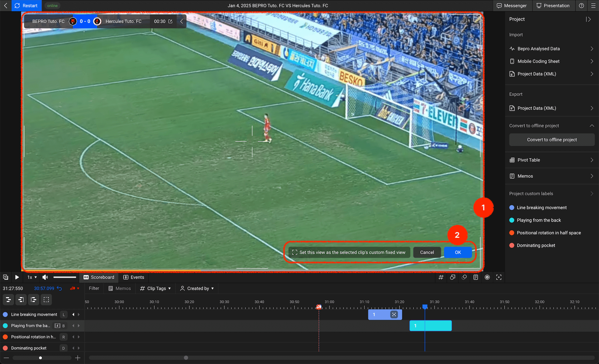Click the custom fixed view frame icon
Image resolution: width=599 pixels, height=364 pixels.
click(499, 277)
